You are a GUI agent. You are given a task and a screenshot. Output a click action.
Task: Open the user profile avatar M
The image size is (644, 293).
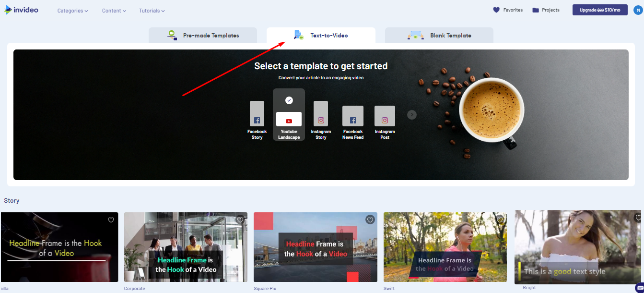pyautogui.click(x=637, y=10)
